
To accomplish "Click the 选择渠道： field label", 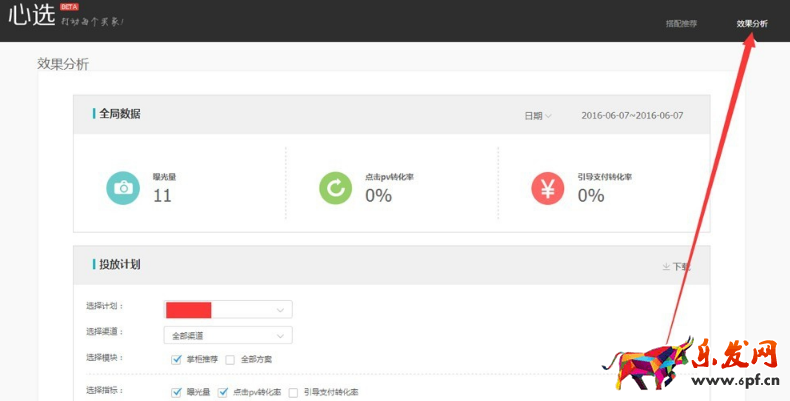I will [105, 331].
